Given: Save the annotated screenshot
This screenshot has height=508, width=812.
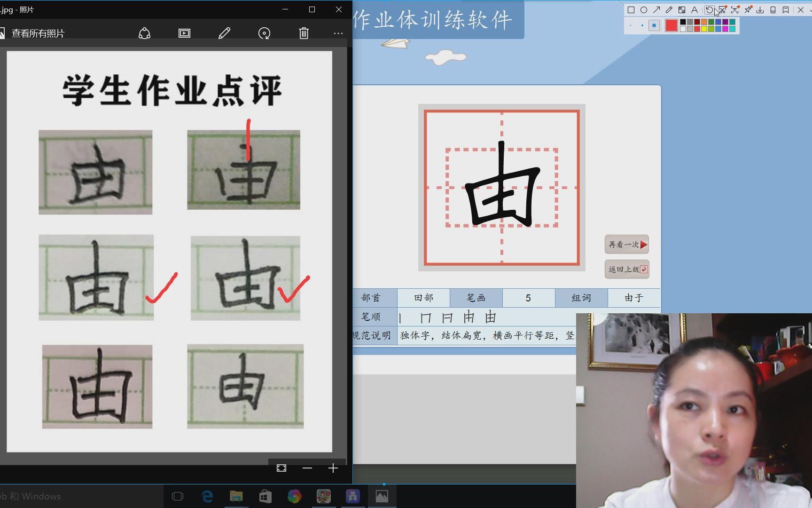Looking at the screenshot, I should (761, 10).
